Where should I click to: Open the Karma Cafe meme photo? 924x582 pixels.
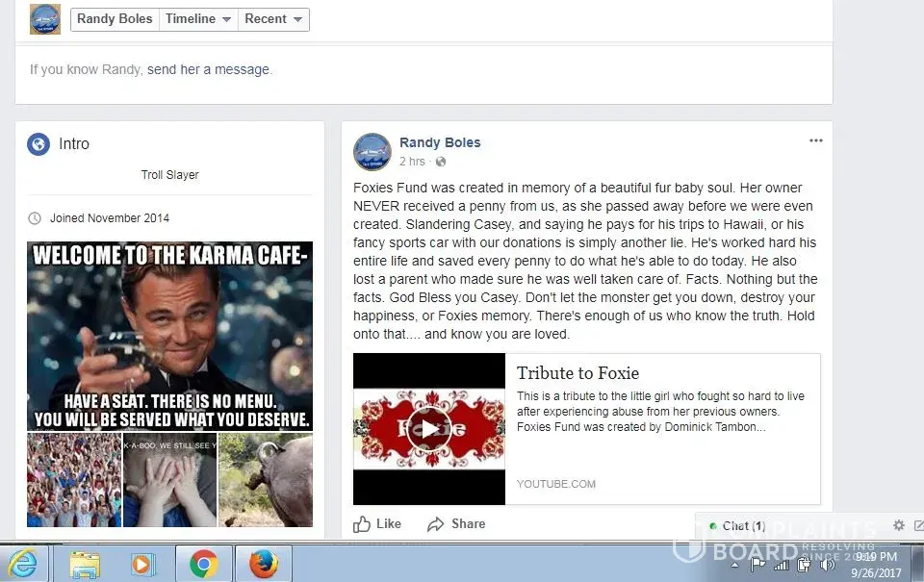pos(169,337)
